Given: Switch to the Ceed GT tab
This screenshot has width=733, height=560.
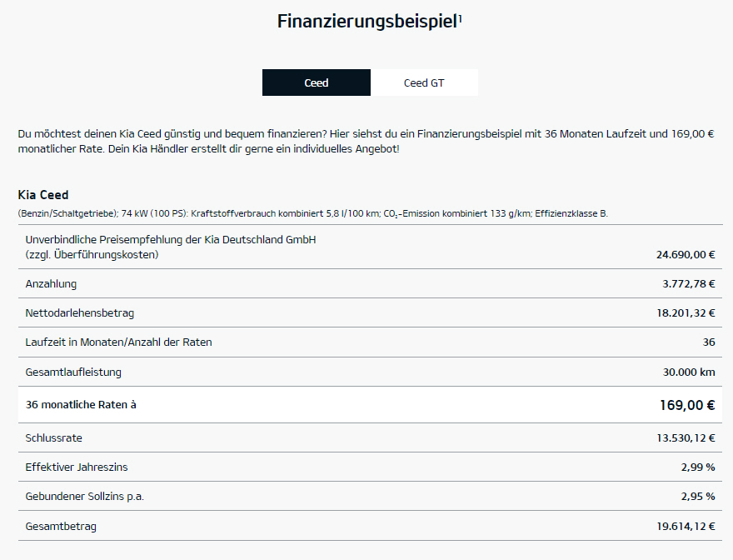Looking at the screenshot, I should pos(424,82).
